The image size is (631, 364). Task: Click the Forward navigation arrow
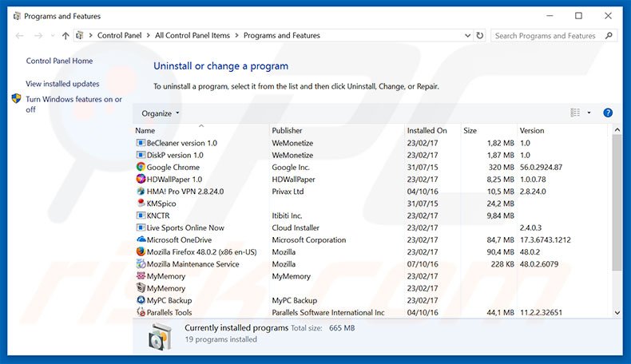[x=38, y=36]
